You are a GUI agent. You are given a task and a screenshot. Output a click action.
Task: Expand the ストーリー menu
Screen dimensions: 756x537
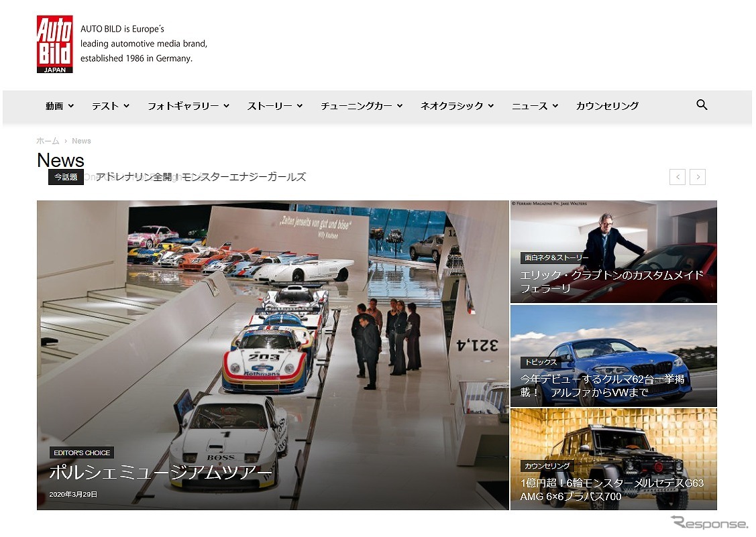274,106
